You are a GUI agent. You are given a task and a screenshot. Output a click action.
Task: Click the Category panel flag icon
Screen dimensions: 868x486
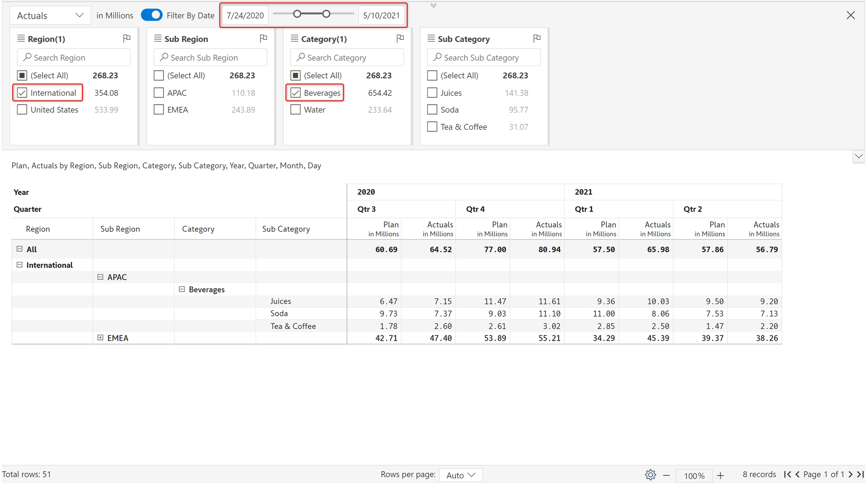(400, 38)
